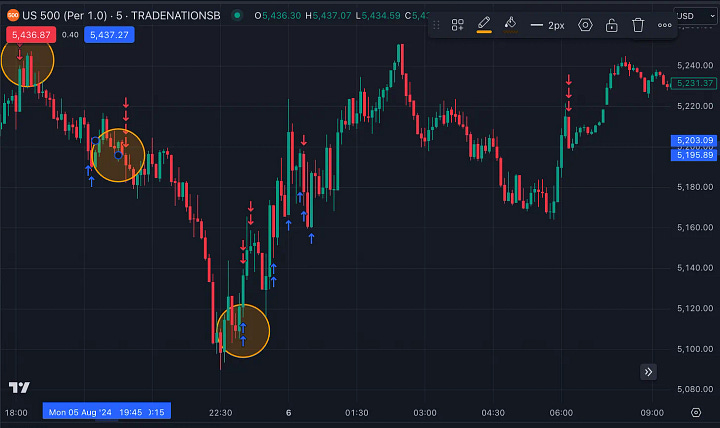Click the high price H5,437.07 value
This screenshot has width=720, height=428.
pos(328,16)
